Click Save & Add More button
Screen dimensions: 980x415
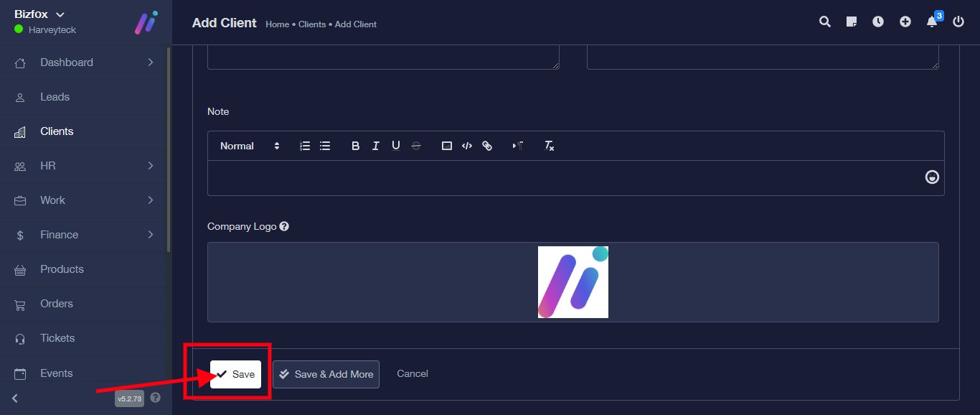point(326,374)
